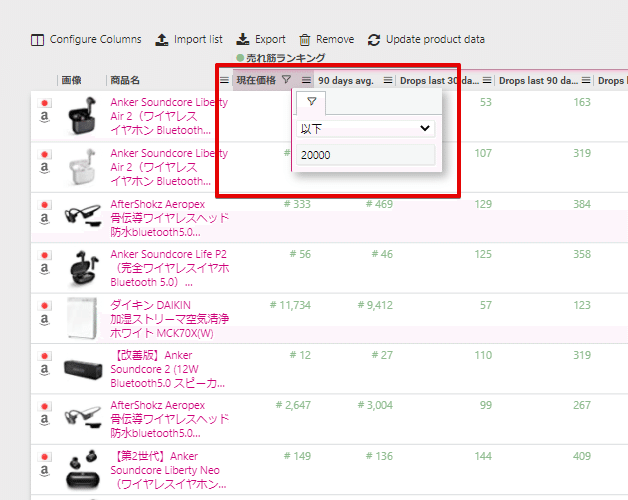The width and height of the screenshot is (628, 500).
Task: Click black Liberty Air 2 earbuds thumbnail
Action: pos(83,116)
